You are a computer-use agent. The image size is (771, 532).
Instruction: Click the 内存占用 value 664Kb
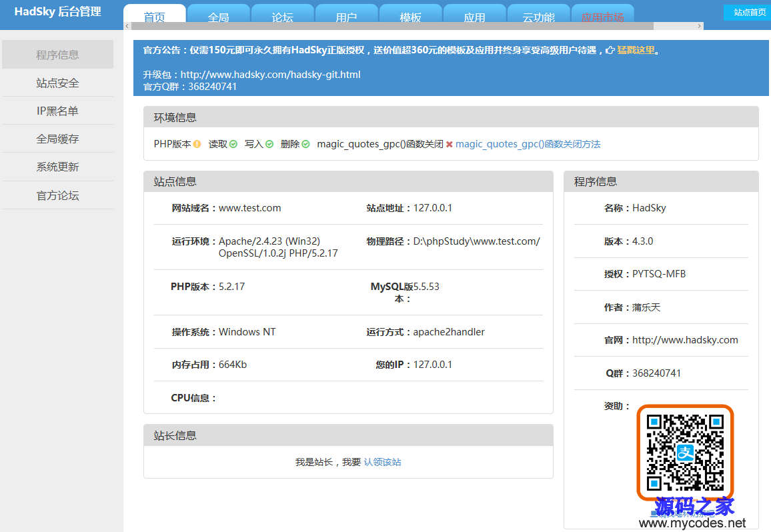[233, 365]
